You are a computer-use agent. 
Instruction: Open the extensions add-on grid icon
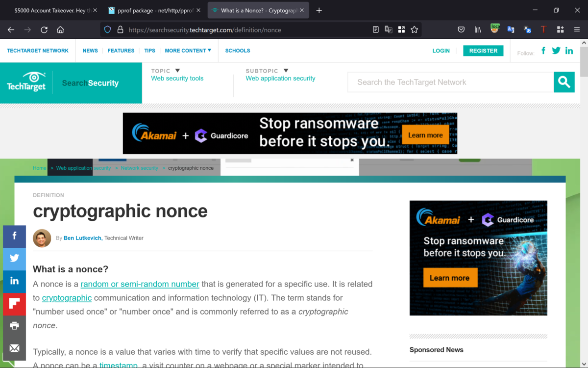tap(560, 29)
